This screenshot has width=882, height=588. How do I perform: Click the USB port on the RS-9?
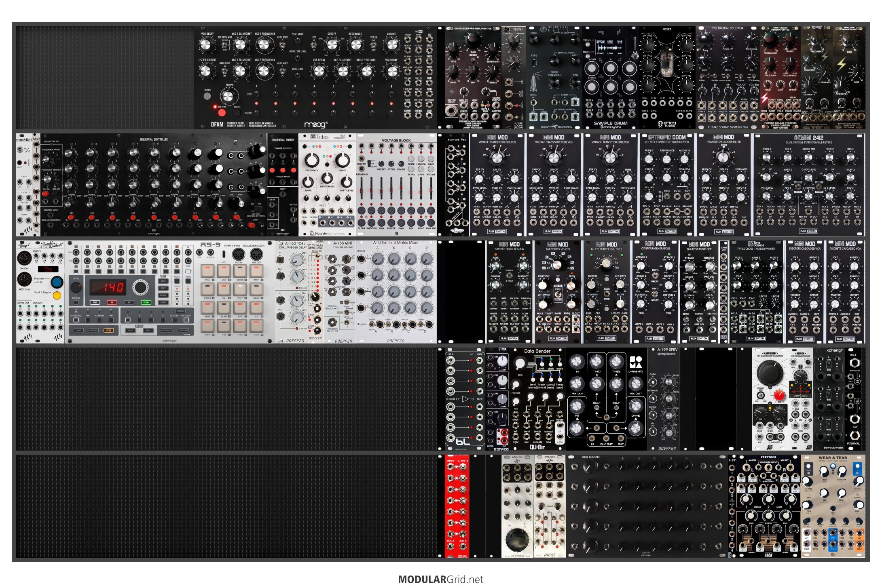tap(224, 254)
